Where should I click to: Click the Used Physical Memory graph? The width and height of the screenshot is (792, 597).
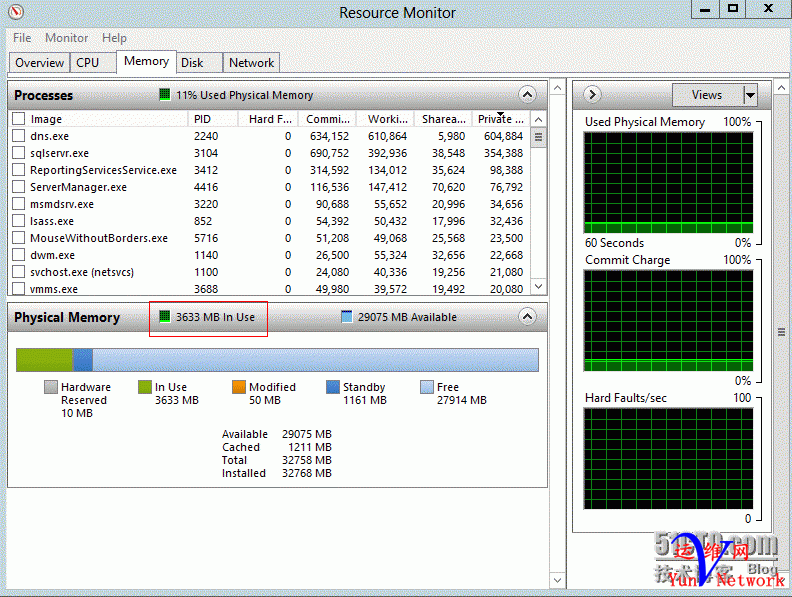(668, 182)
